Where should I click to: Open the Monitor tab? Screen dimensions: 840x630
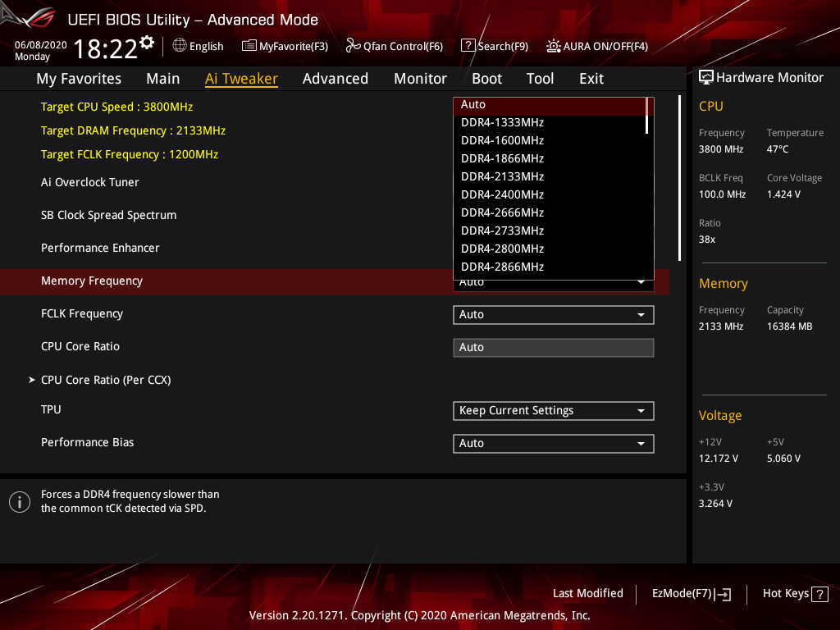click(420, 79)
